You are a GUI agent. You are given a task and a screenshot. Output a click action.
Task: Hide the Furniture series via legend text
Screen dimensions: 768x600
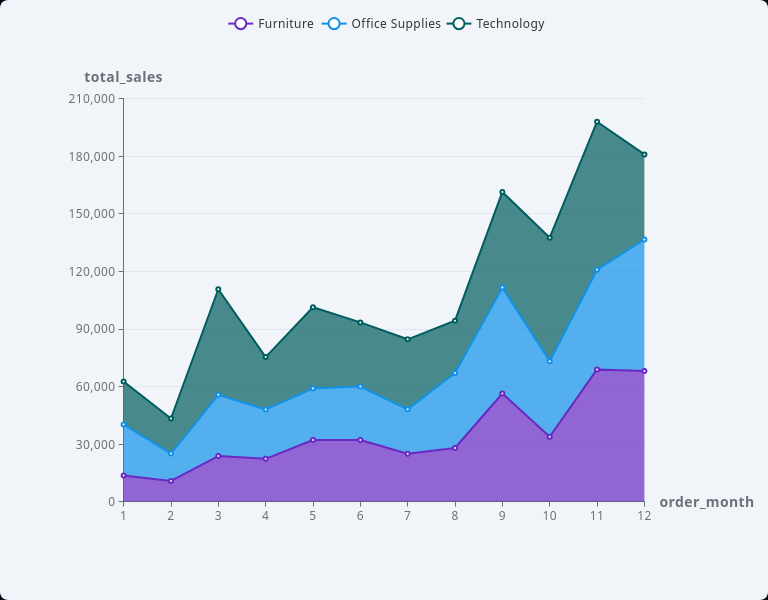[285, 24]
